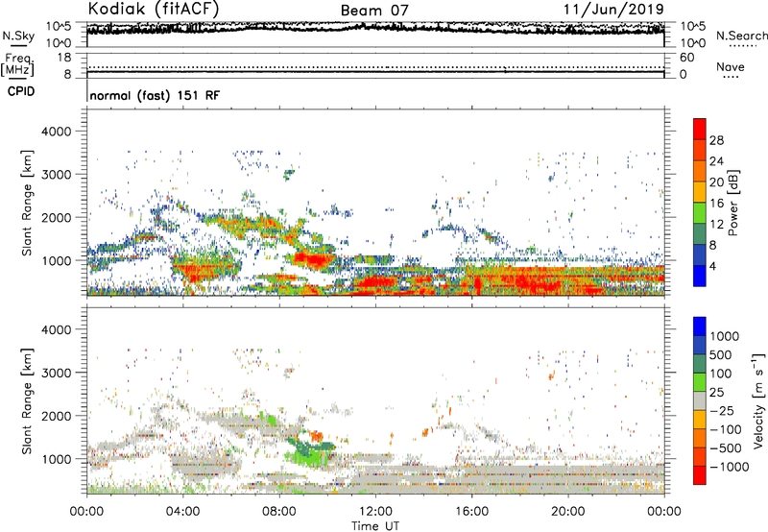The image size is (768, 532).
Task: Click the "-25" Velocity colorbar label
Action: (x=723, y=410)
